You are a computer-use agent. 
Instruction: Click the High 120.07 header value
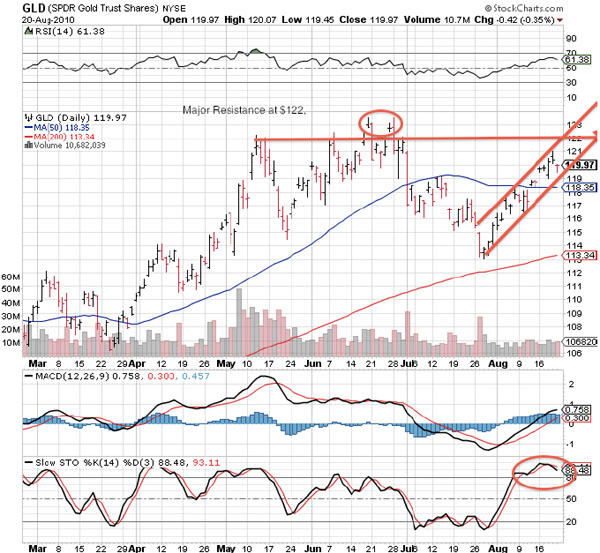(x=250, y=20)
